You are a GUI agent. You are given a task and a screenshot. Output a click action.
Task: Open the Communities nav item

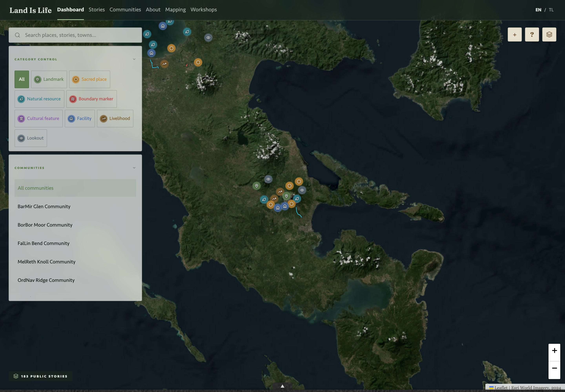click(x=125, y=10)
